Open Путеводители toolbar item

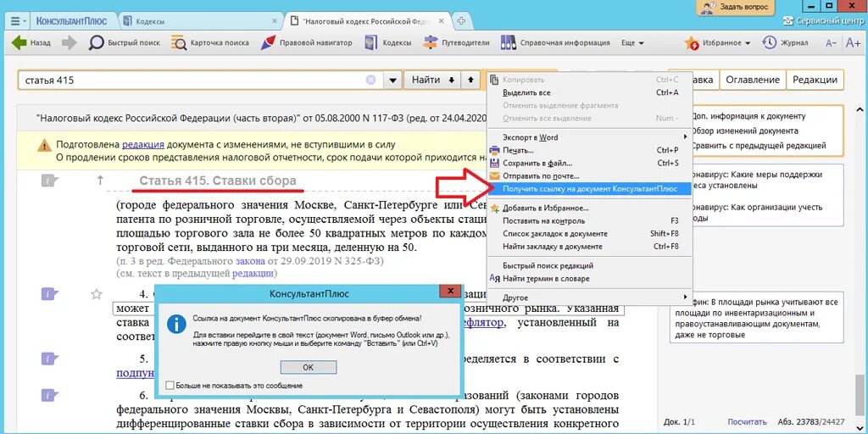tap(457, 42)
